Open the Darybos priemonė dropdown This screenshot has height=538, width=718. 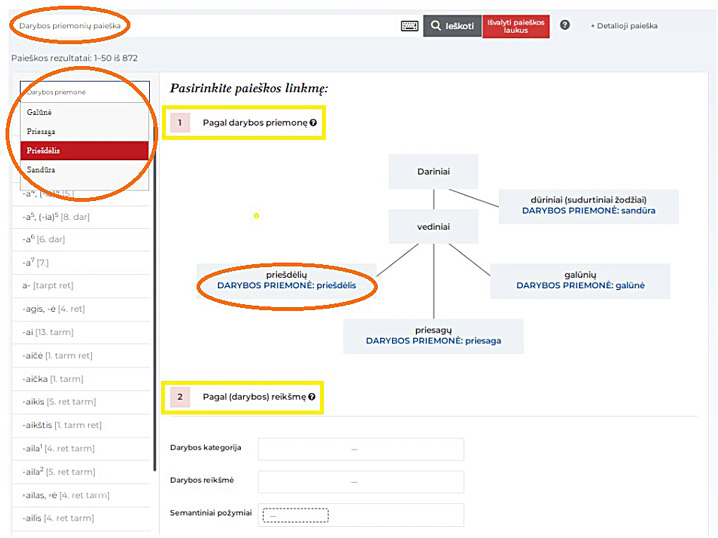pyautogui.click(x=84, y=92)
